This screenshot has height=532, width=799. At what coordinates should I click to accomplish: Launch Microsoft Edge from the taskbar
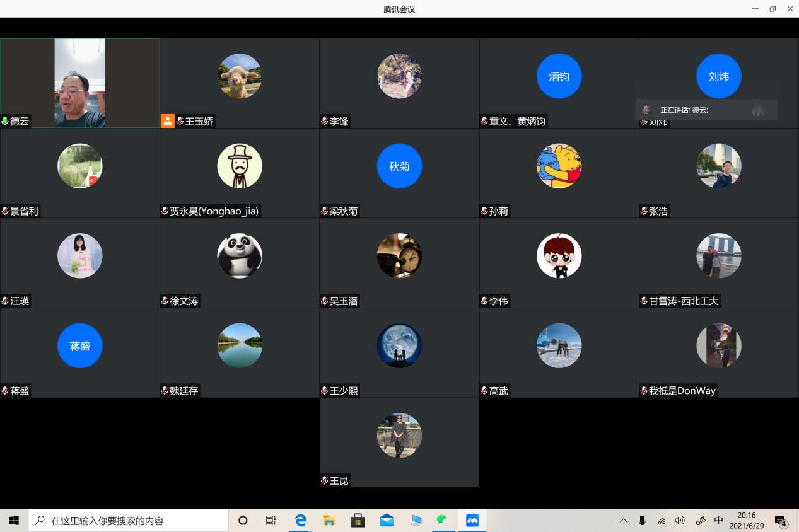(301, 521)
